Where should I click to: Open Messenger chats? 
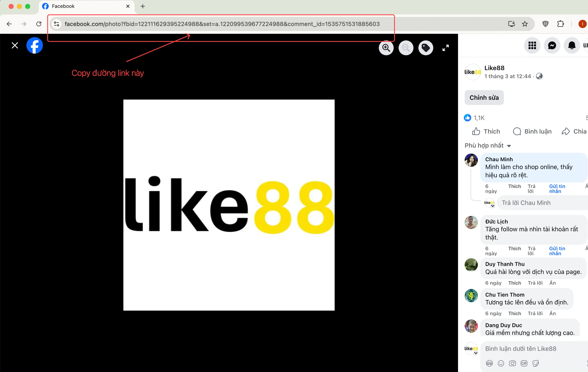click(552, 45)
